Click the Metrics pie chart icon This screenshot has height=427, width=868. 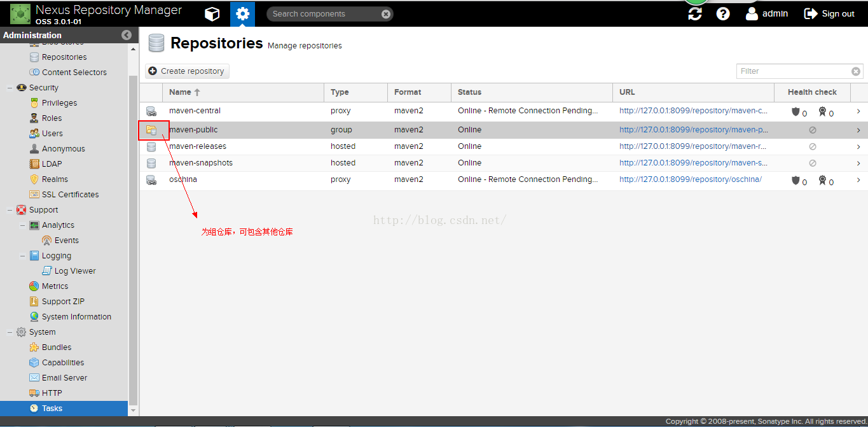tap(34, 286)
